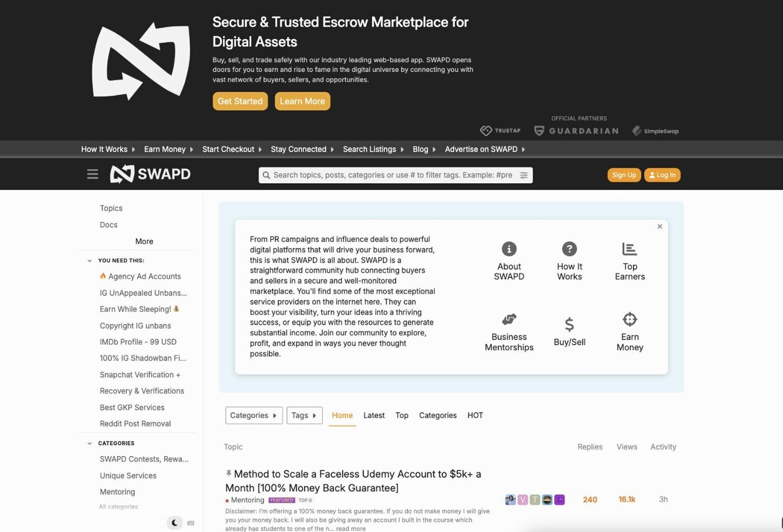The image size is (783, 532).
Task: Open the How It Works question icon
Action: 569,249
